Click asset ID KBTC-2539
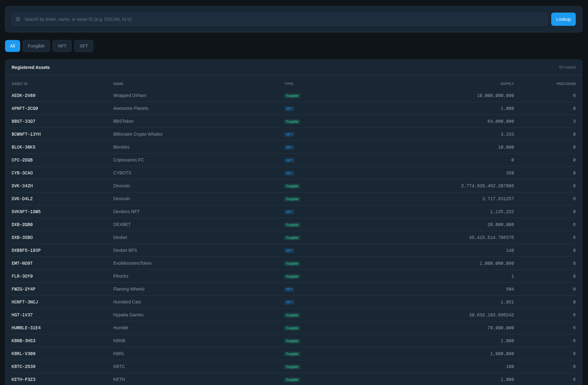 [24, 366]
